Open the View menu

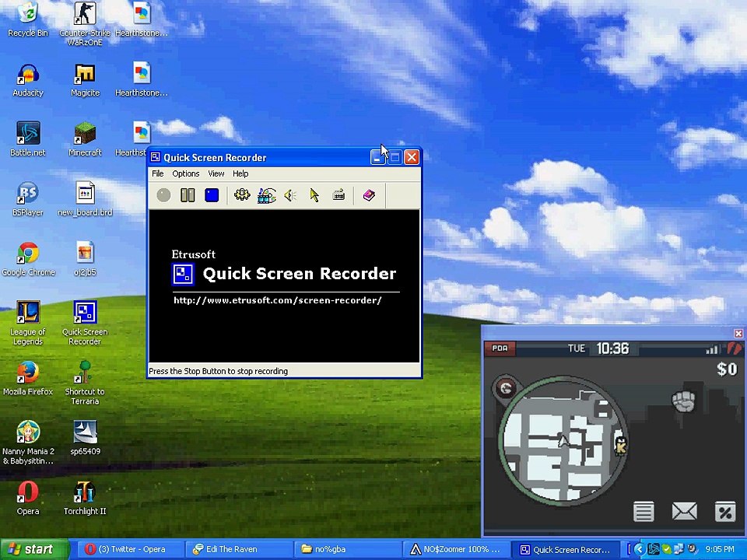point(216,173)
